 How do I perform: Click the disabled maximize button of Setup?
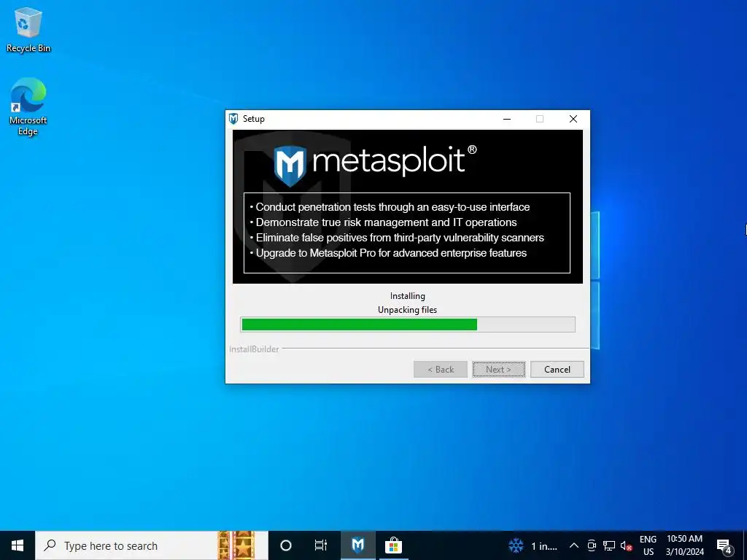coord(540,119)
